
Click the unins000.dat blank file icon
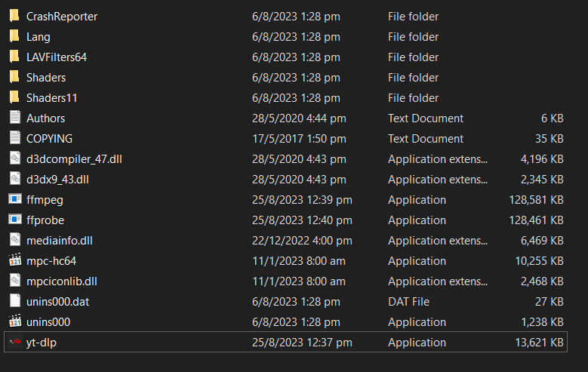[15, 301]
